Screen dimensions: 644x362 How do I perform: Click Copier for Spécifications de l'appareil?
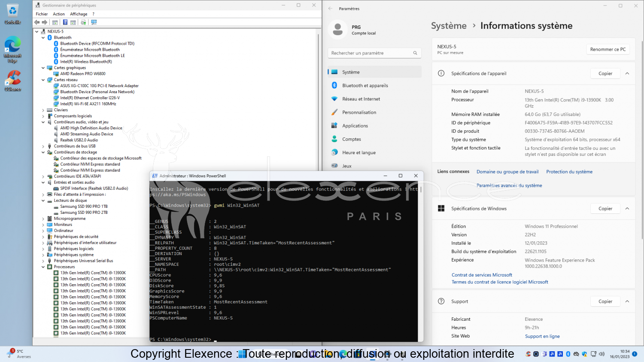[x=605, y=73]
